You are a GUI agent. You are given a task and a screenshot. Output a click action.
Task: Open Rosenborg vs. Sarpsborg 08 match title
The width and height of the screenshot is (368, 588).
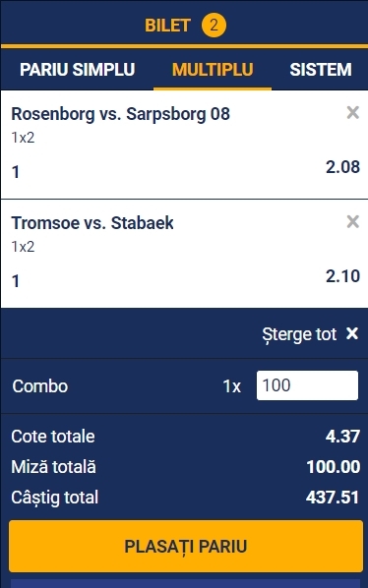coord(120,114)
